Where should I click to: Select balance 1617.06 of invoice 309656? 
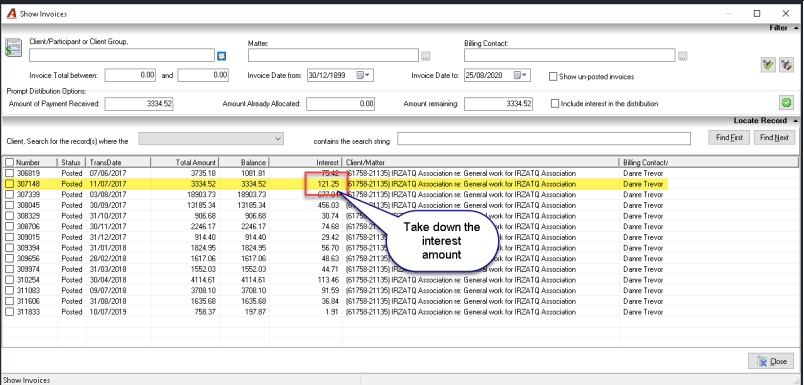[x=254, y=258]
